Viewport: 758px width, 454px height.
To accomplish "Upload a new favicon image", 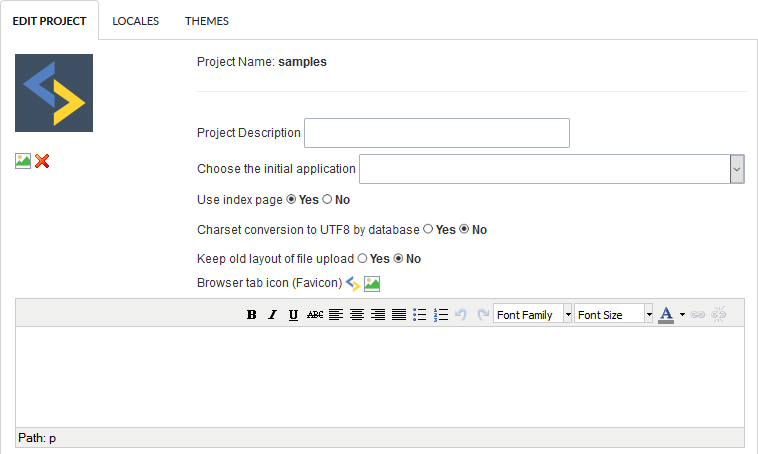I will (x=372, y=284).
